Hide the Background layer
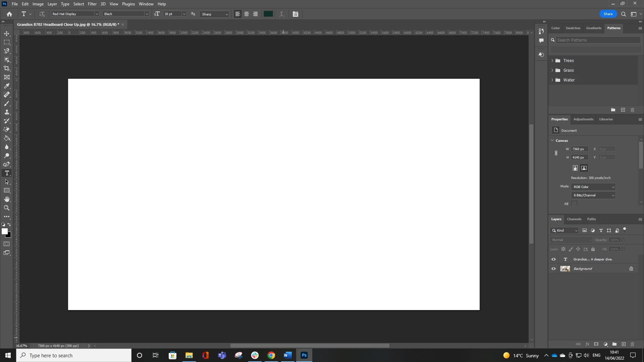This screenshot has width=644, height=362. [x=553, y=269]
